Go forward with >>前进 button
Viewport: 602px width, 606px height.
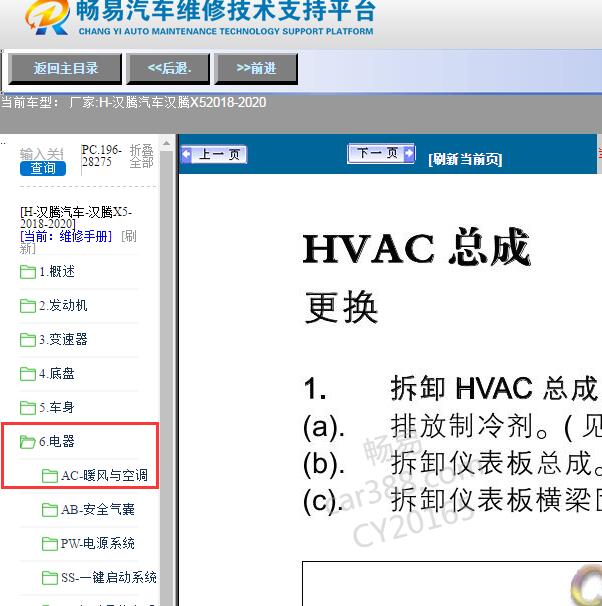(x=256, y=69)
